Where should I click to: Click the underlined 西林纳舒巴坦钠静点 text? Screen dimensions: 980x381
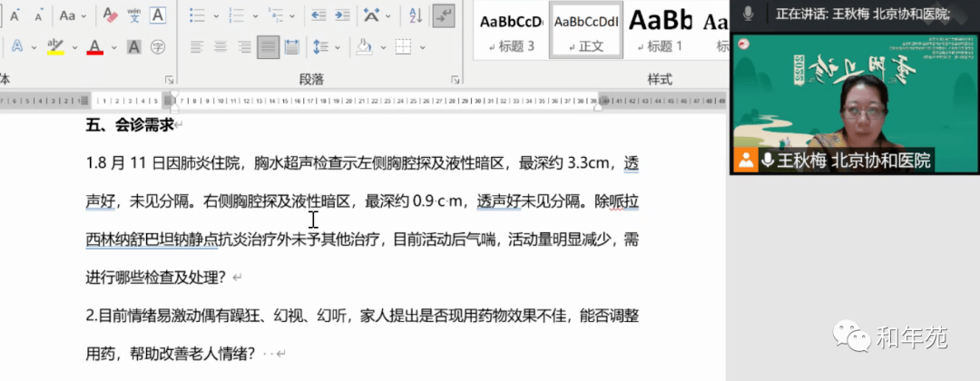coord(152,239)
